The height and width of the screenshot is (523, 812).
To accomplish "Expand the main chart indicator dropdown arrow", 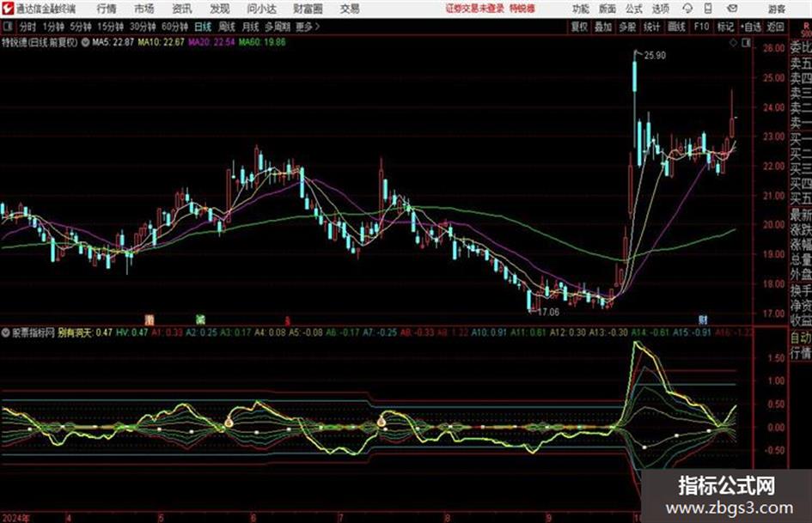I will coord(85,42).
